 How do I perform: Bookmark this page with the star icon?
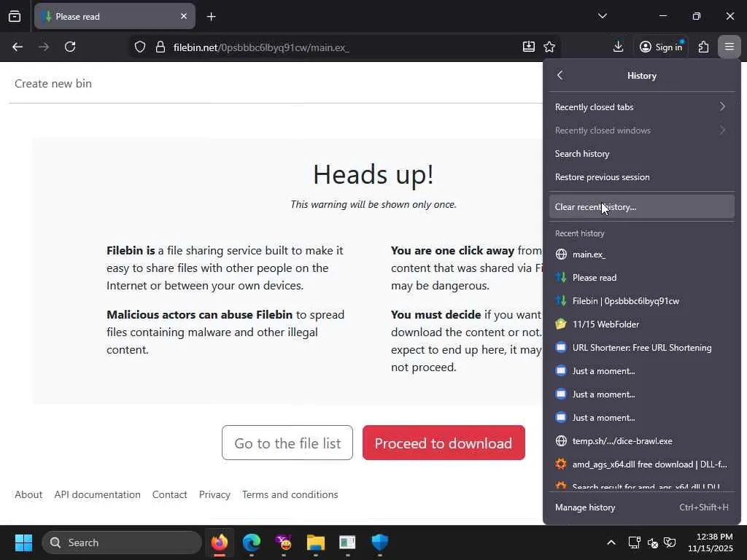(549, 47)
